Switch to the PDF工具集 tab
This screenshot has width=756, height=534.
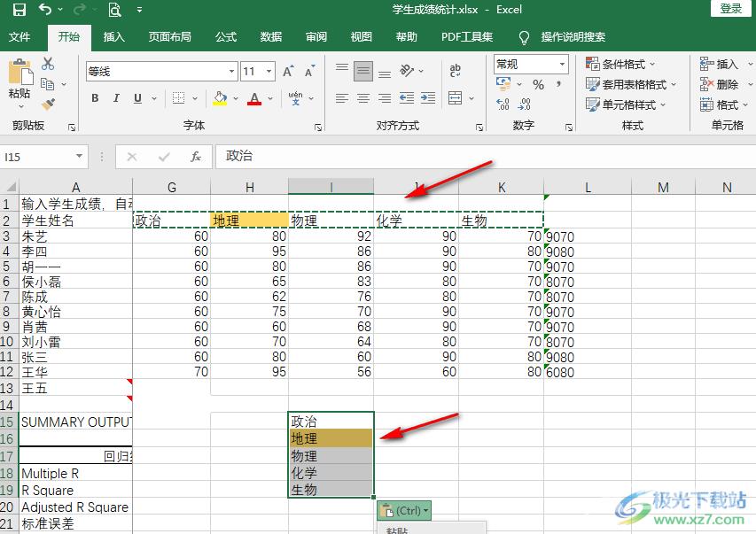point(467,36)
